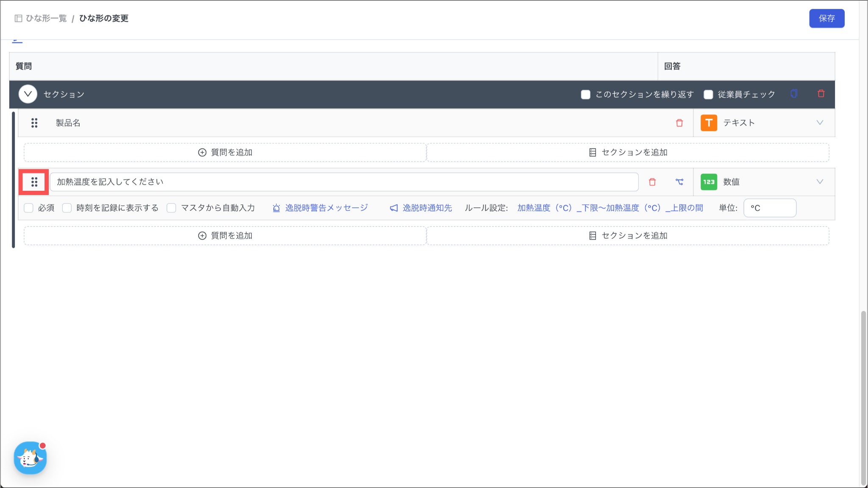Click the 単位 unit input field
Screen dimensions: 868x488
point(769,208)
